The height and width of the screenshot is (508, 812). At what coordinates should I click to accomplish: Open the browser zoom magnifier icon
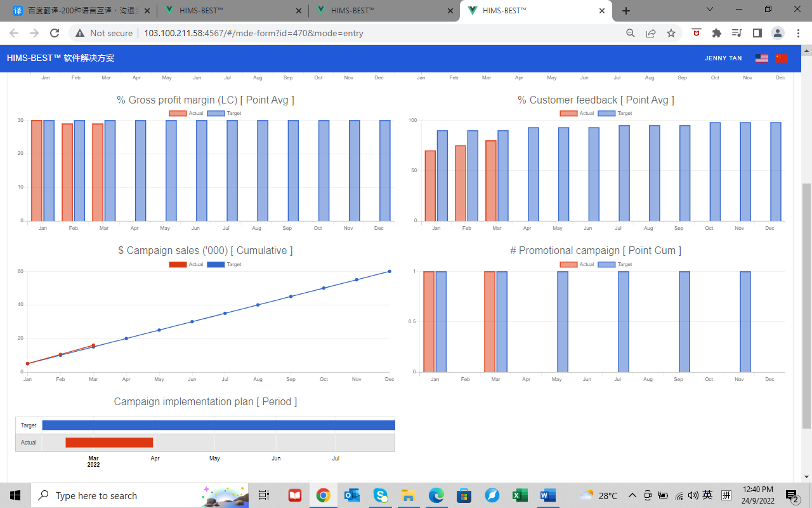coord(631,33)
